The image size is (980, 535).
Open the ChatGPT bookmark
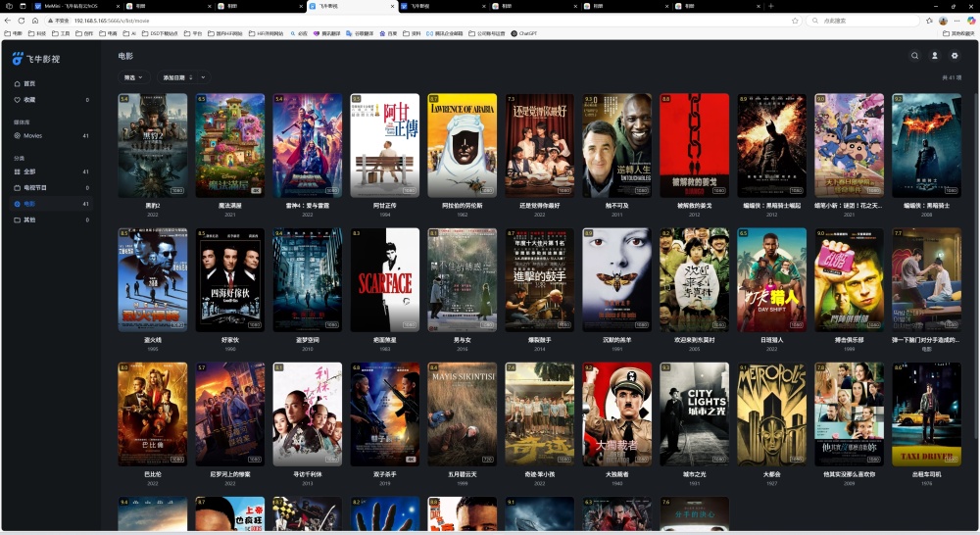pyautogui.click(x=523, y=33)
